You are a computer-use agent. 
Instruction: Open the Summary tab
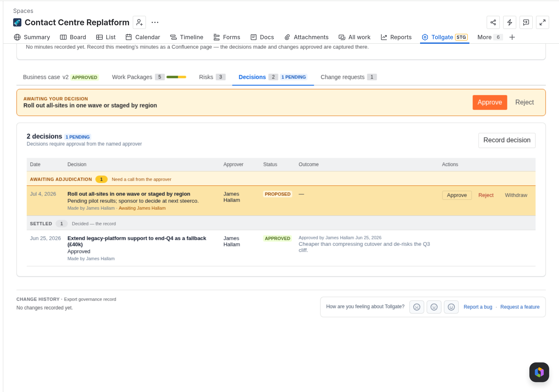(32, 37)
